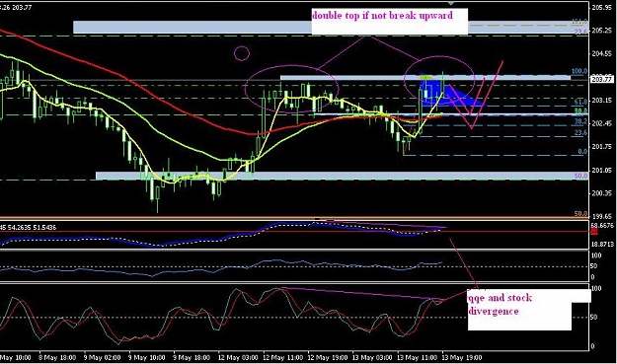Select the Fibonacci 61.8 level label
Screen dimensions: 617x364
pyautogui.click(x=581, y=103)
